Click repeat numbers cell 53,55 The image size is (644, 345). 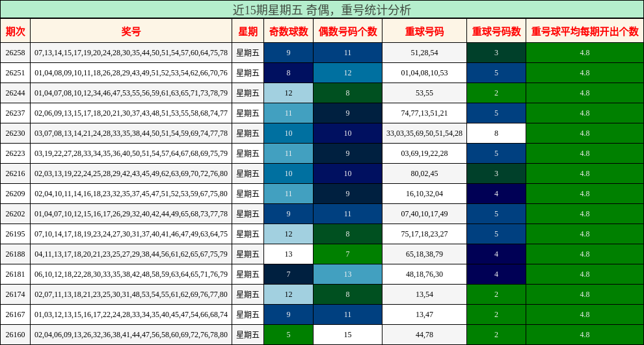tap(424, 93)
